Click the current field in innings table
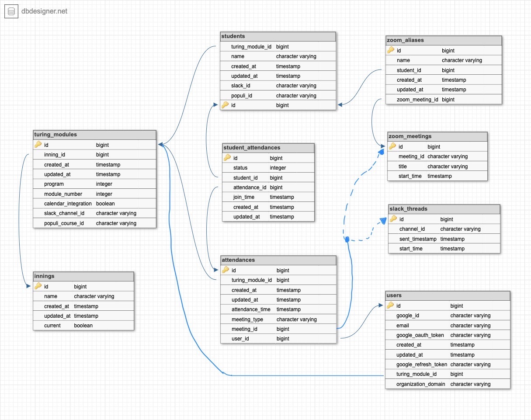The width and height of the screenshot is (531, 420). point(83,325)
